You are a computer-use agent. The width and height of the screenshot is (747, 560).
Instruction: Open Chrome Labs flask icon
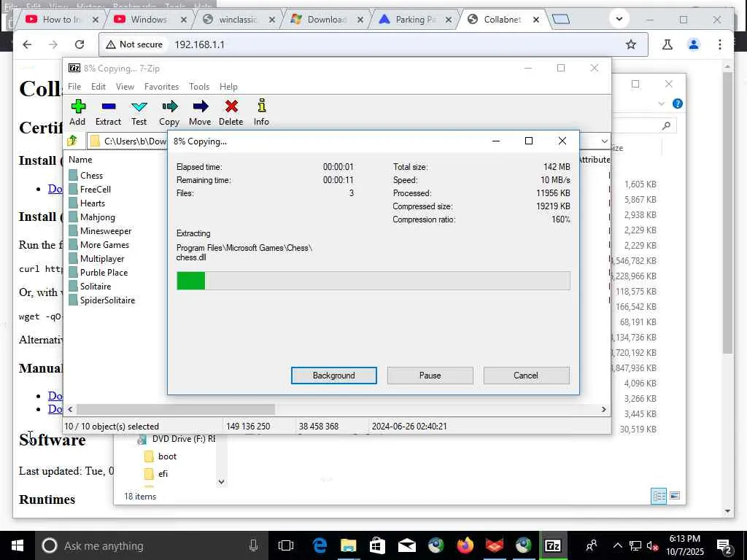click(x=667, y=44)
